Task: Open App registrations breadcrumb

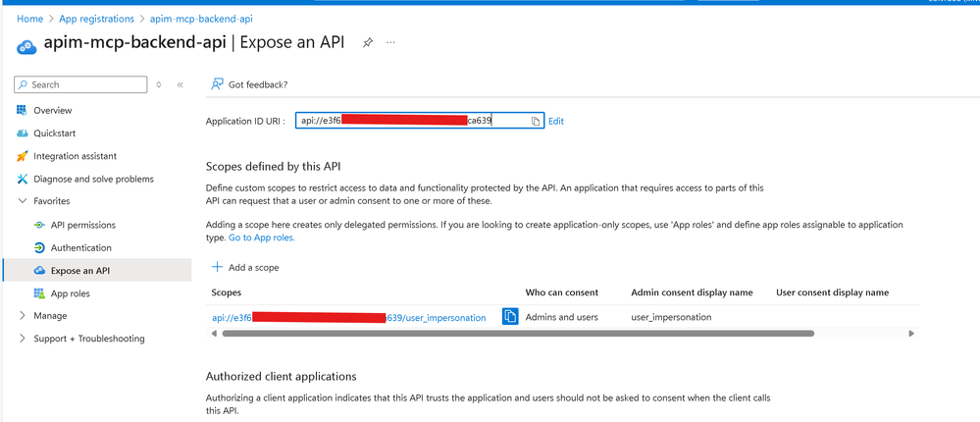Action: pyautogui.click(x=97, y=19)
